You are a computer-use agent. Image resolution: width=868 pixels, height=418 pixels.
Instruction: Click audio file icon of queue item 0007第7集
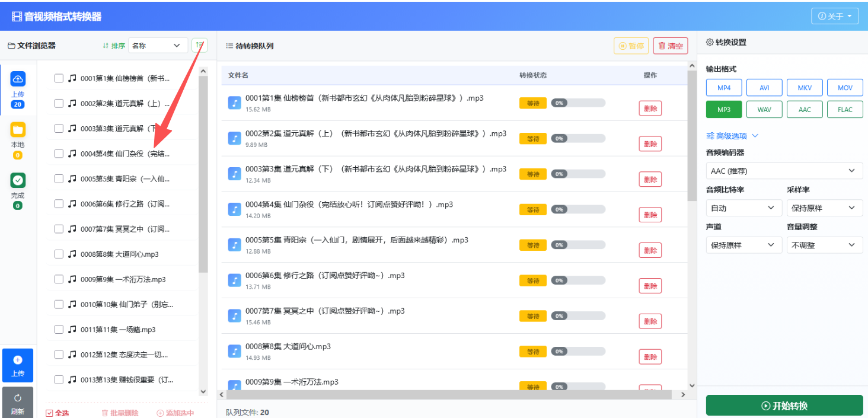235,317
